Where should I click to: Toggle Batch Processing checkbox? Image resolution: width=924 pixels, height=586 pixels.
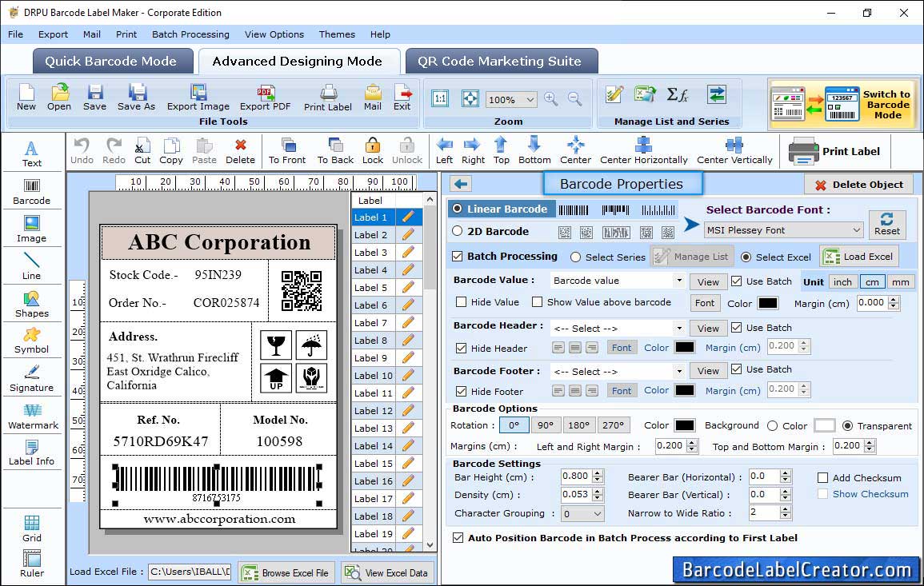pos(458,256)
